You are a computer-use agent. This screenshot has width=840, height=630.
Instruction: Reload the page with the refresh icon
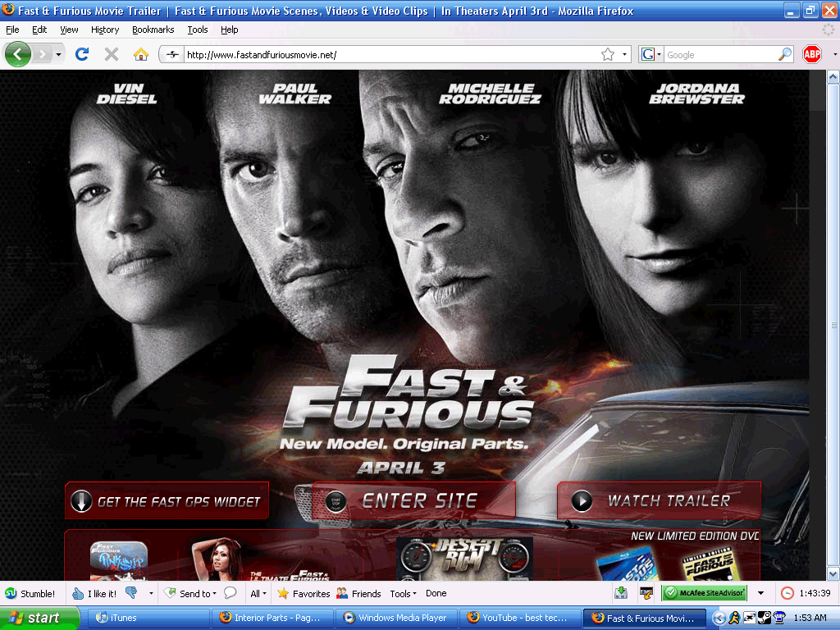tap(82, 54)
